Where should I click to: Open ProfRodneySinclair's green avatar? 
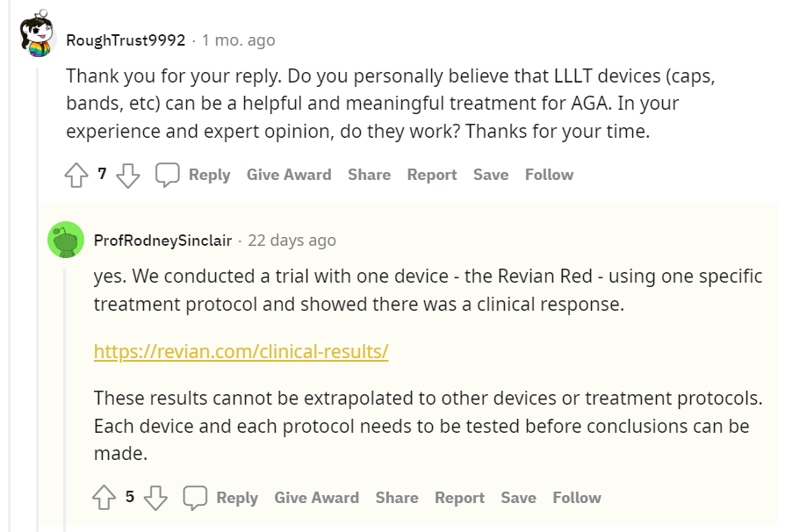[66, 240]
